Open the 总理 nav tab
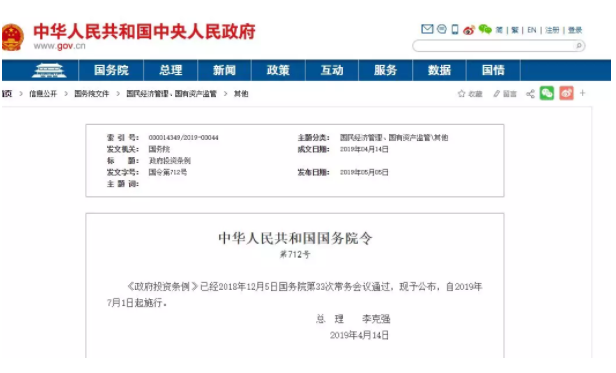This screenshot has height=373, width=616. click(x=170, y=70)
